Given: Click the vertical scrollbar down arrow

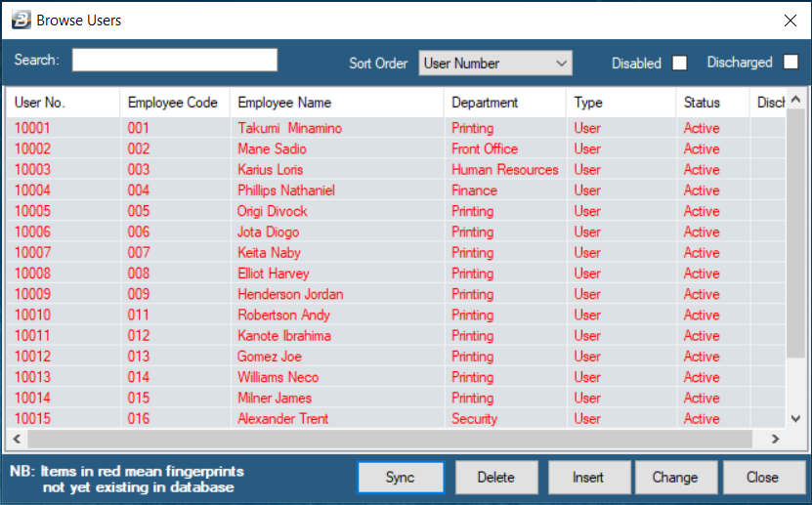Looking at the screenshot, I should [796, 419].
